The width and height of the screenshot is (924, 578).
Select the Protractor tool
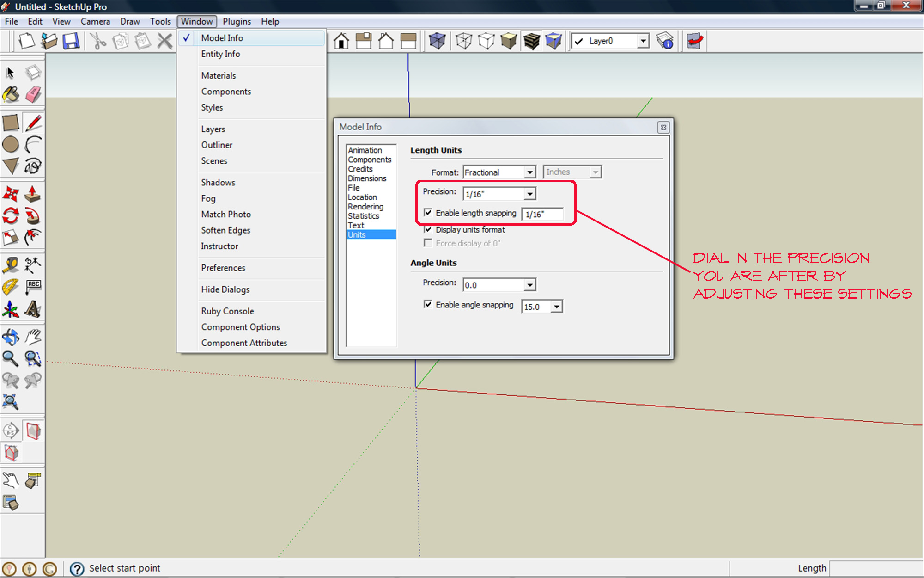point(11,287)
